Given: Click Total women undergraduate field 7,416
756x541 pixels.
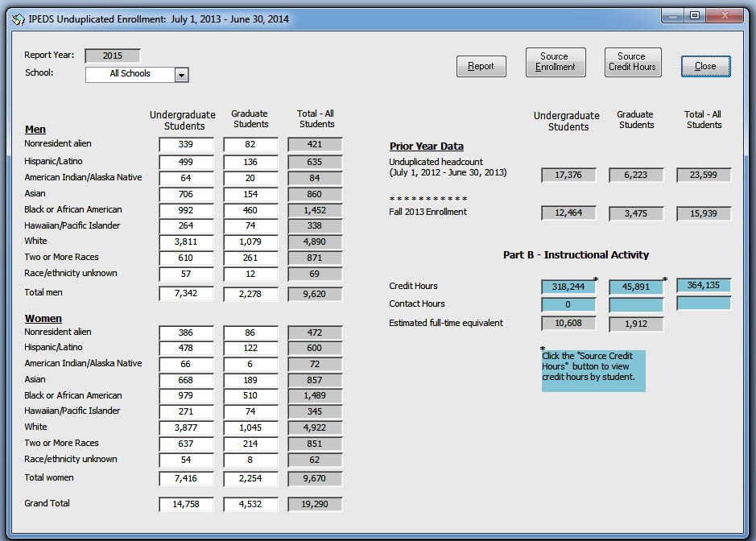Looking at the screenshot, I should click(x=186, y=479).
